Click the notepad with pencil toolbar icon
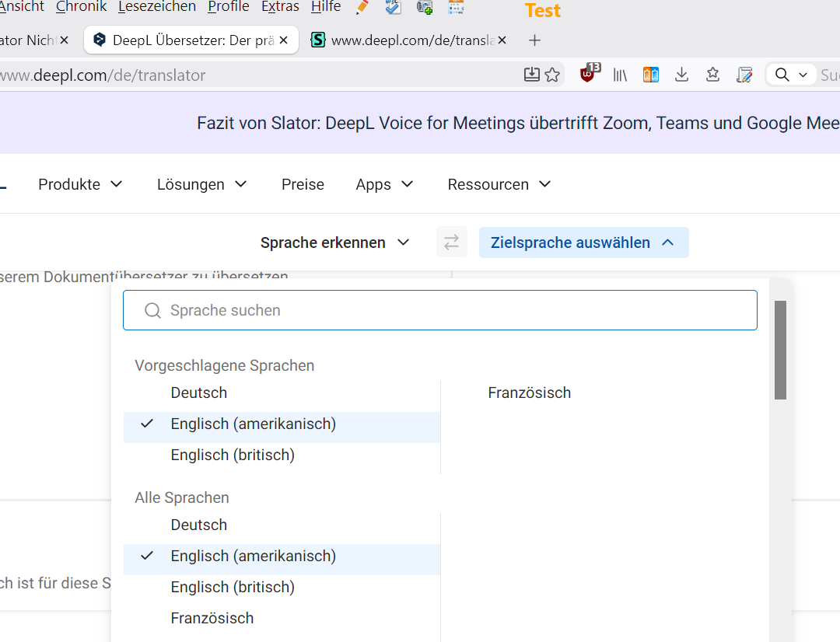 tap(744, 75)
